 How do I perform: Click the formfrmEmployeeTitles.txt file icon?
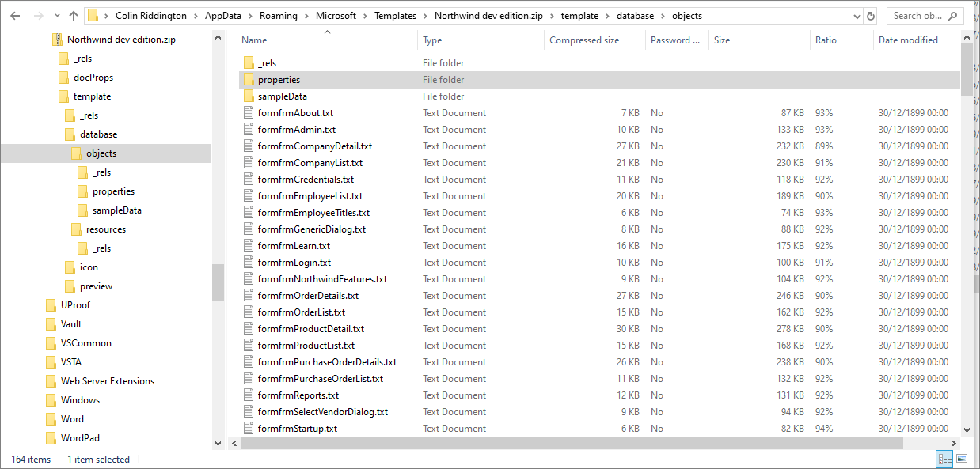(x=249, y=213)
